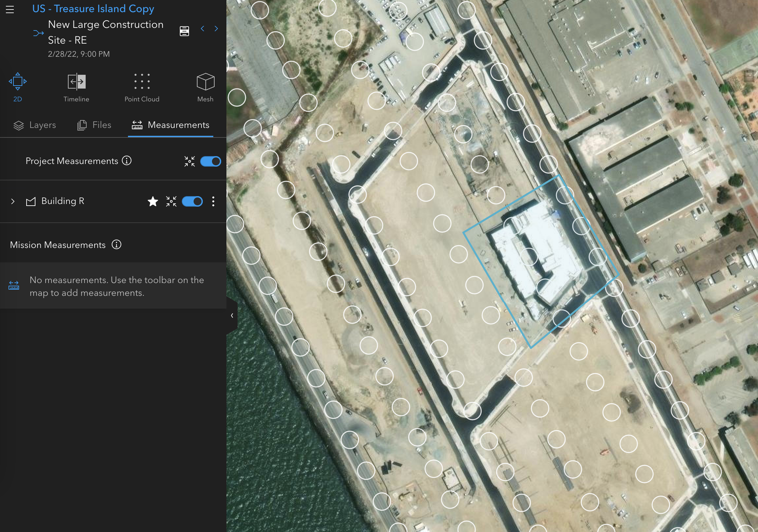Open the save/export icon next to mission name
This screenshot has height=532, width=758.
click(184, 31)
